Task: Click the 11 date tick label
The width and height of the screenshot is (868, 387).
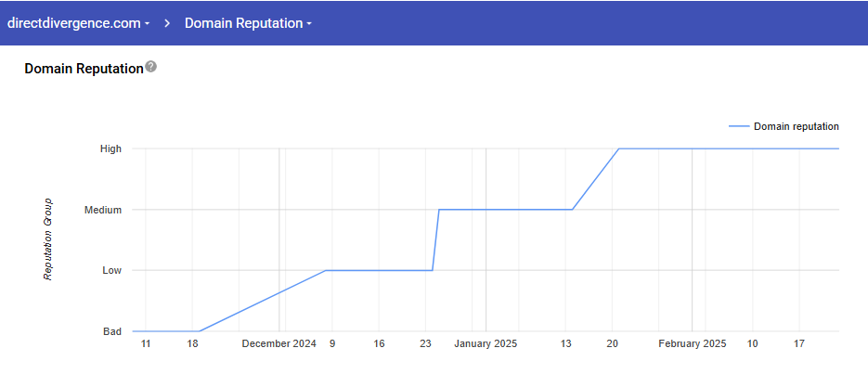Action: point(145,343)
